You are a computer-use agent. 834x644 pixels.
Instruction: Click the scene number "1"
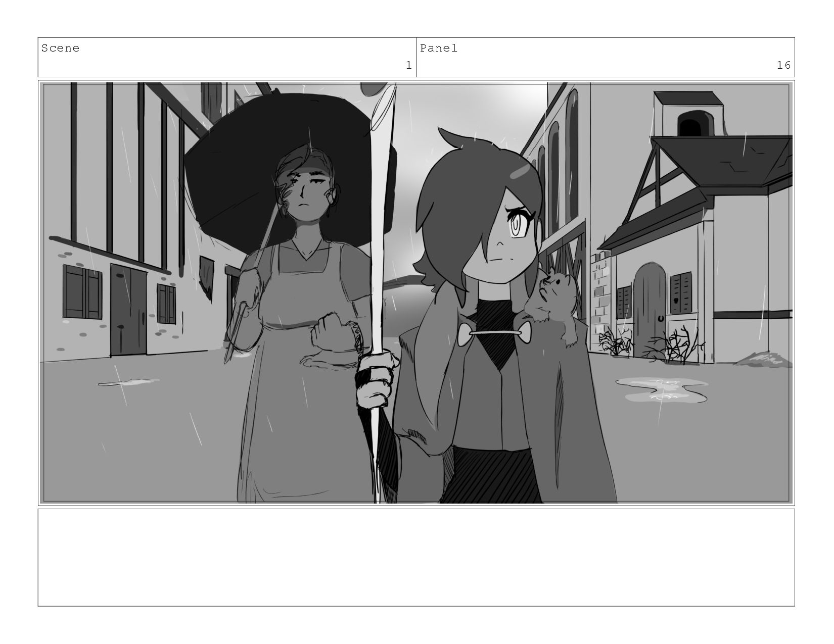[x=409, y=66]
